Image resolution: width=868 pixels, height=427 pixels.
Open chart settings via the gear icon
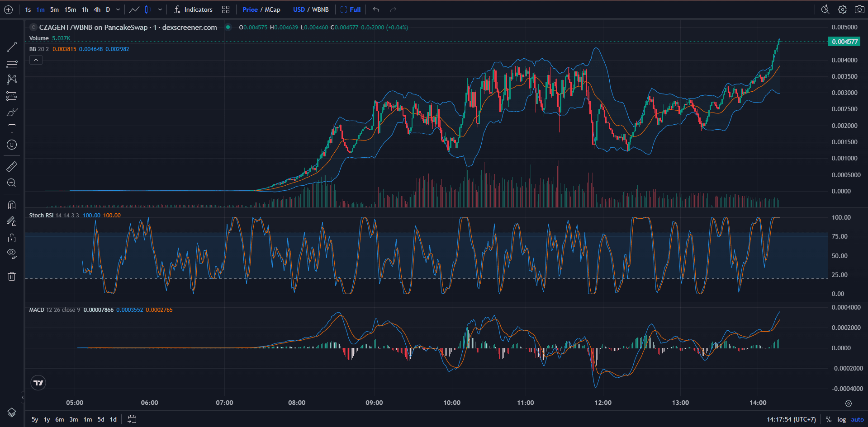[842, 9]
